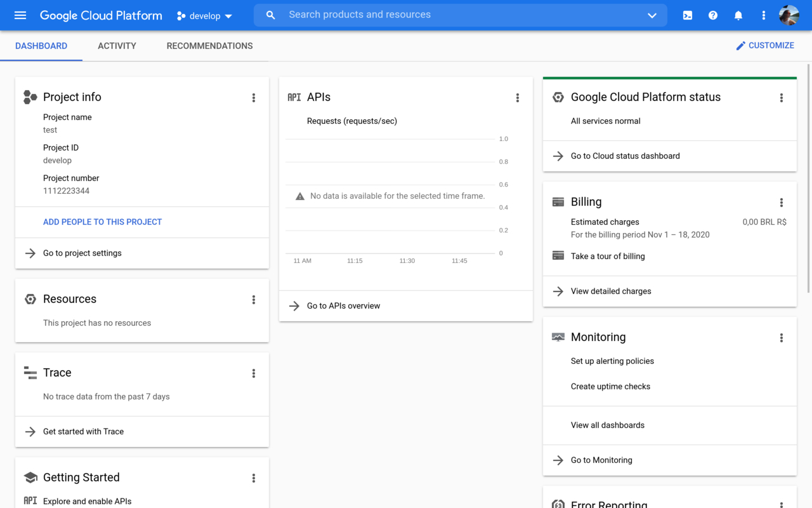Open the account avatar menu
The width and height of the screenshot is (812, 508).
tap(789, 15)
